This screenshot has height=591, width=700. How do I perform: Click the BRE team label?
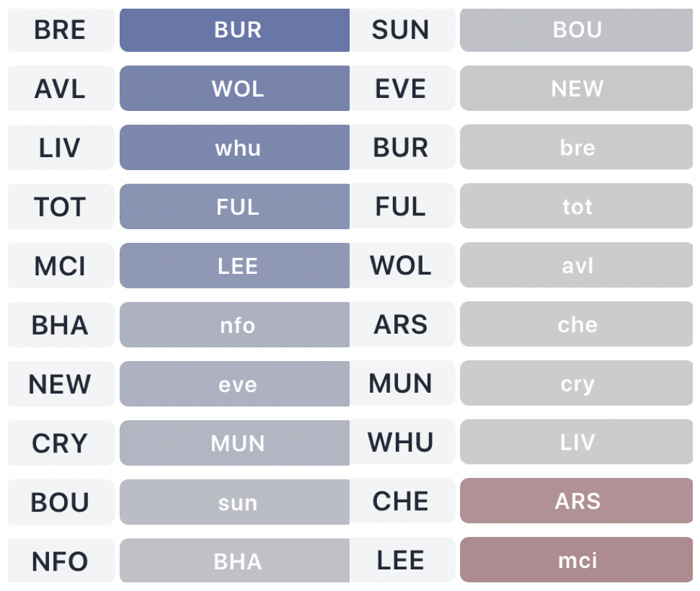pos(60,30)
